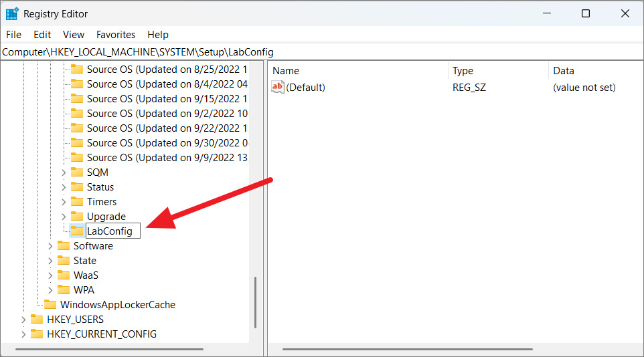Select the HKEY_USERS label
644x357 pixels.
(x=75, y=320)
